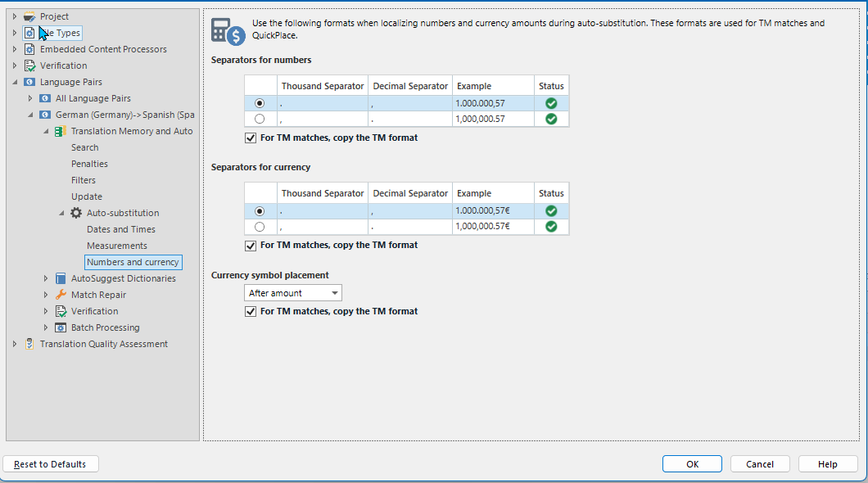This screenshot has height=483, width=868.
Task: Select number format radio for 1,000,000.57
Action: (x=260, y=119)
